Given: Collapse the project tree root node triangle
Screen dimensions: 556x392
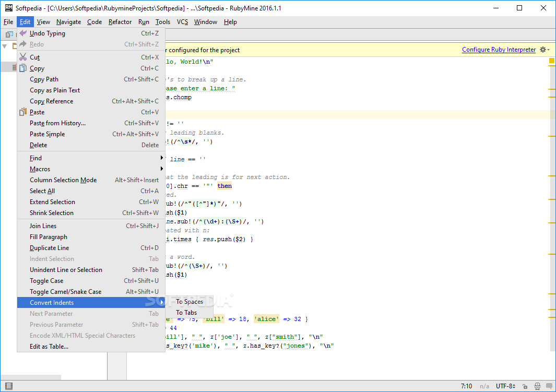Looking at the screenshot, I should tap(5, 46).
